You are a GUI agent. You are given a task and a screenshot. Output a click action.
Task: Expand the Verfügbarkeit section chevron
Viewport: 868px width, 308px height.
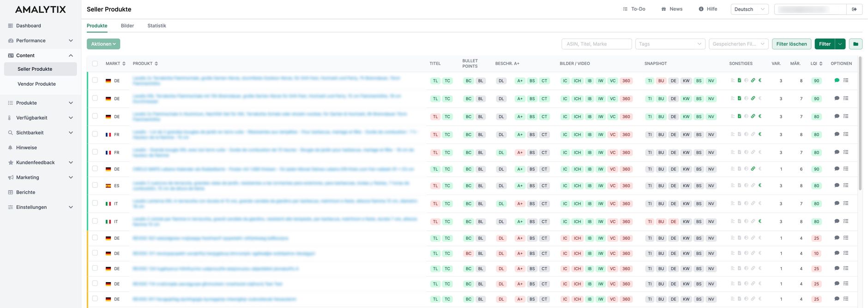coord(71,118)
